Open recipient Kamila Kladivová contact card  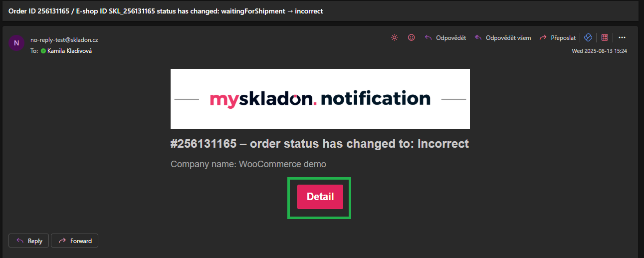(x=69, y=51)
